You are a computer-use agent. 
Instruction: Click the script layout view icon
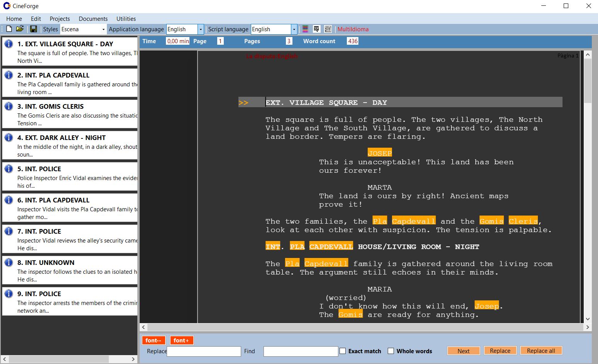tap(328, 29)
